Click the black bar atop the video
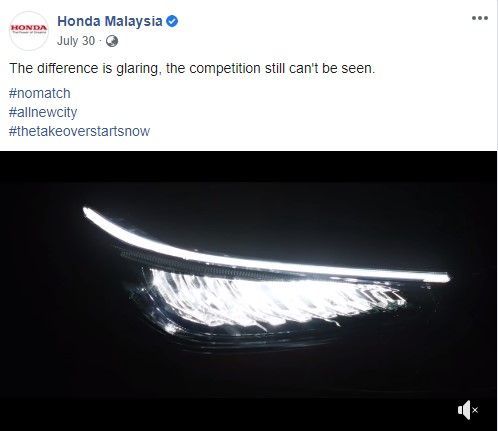The image size is (498, 431). (249, 166)
